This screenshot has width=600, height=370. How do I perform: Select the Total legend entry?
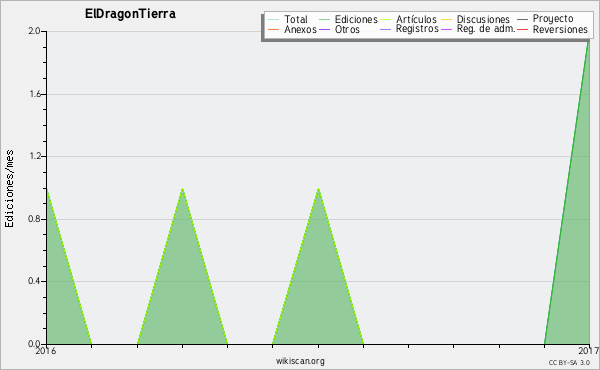coord(296,19)
